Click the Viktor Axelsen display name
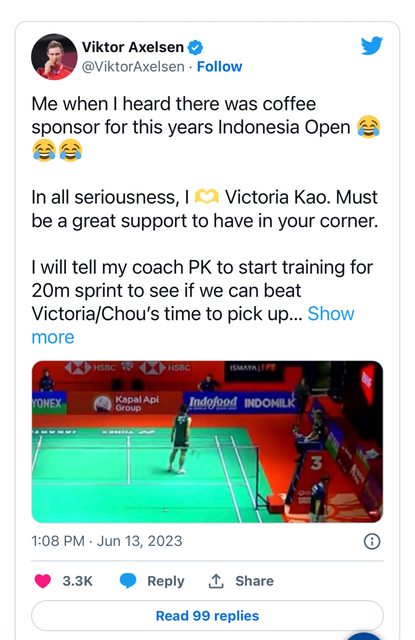Viewport: 415px width, 640px height. click(x=133, y=47)
